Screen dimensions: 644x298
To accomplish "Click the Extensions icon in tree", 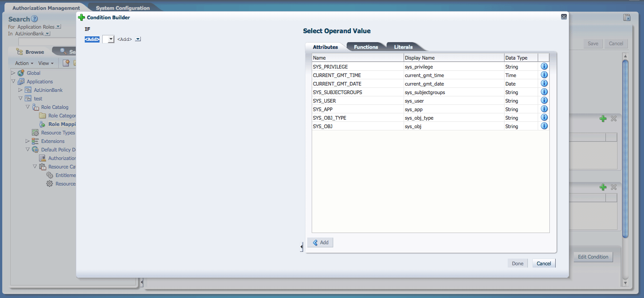I will point(35,141).
